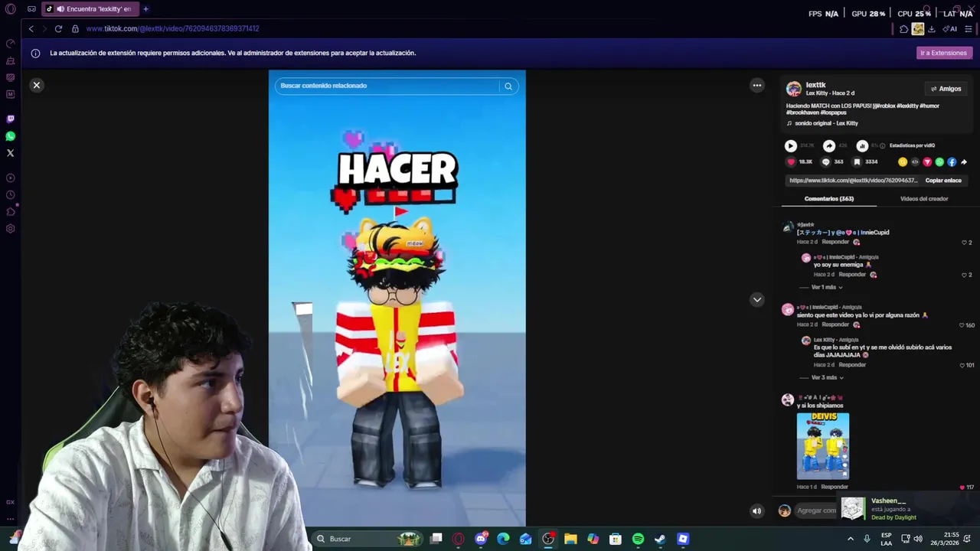Open lexttk's profile avatar
The width and height of the screenshot is (980, 551).
click(x=794, y=89)
